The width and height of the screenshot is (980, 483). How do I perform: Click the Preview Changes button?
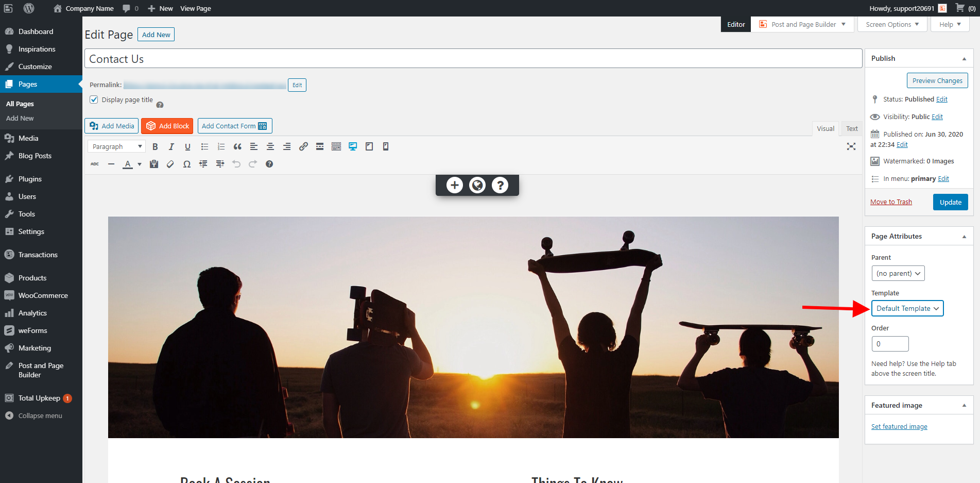[937, 80]
